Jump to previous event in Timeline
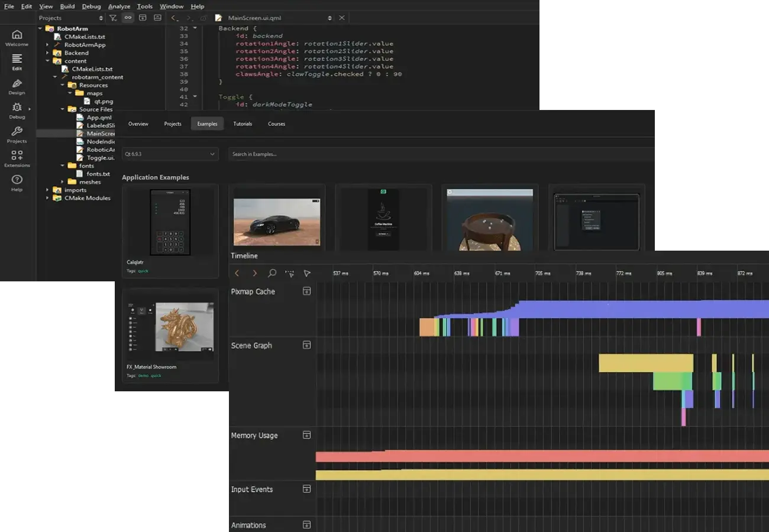Image resolution: width=769 pixels, height=532 pixels. [237, 274]
